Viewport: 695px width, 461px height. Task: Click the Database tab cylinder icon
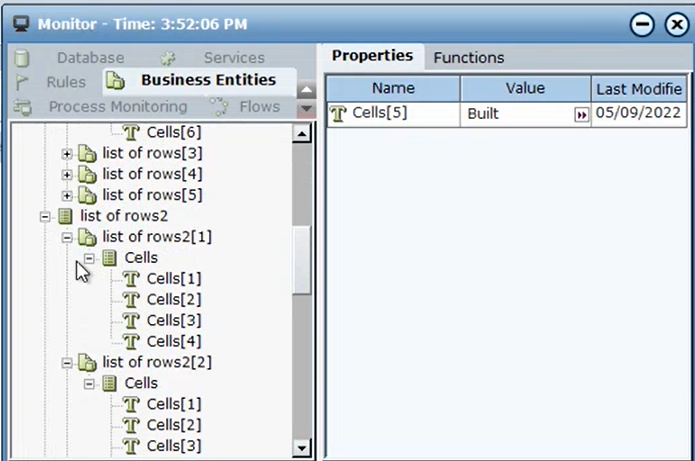[x=22, y=58]
